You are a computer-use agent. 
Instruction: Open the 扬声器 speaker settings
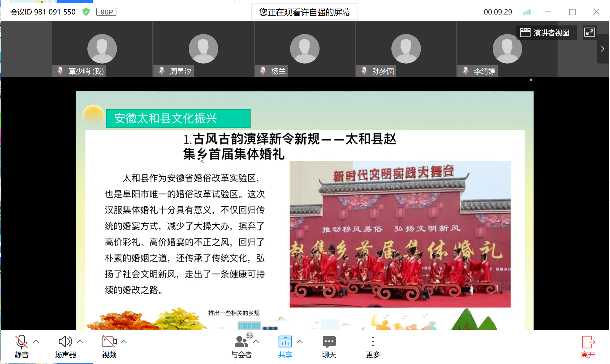coord(65,346)
